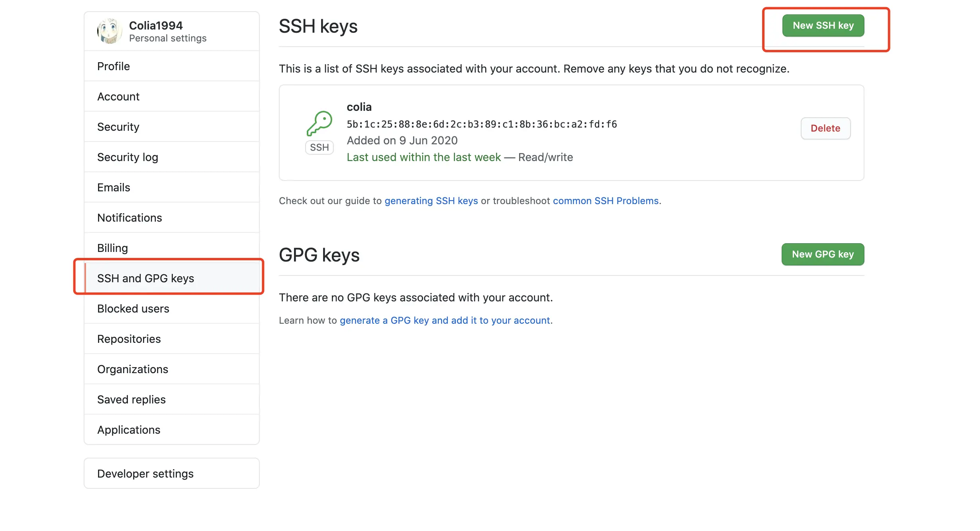The width and height of the screenshot is (980, 531).
Task: Go to Account settings
Action: point(118,96)
